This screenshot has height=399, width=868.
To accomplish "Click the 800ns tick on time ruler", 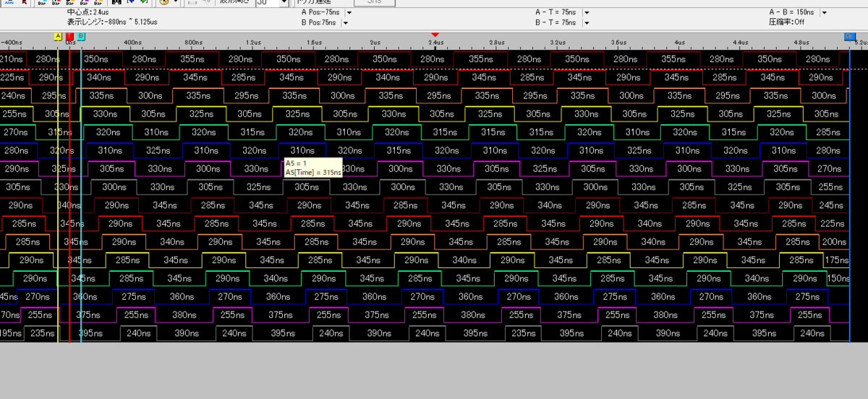I will pos(193,43).
